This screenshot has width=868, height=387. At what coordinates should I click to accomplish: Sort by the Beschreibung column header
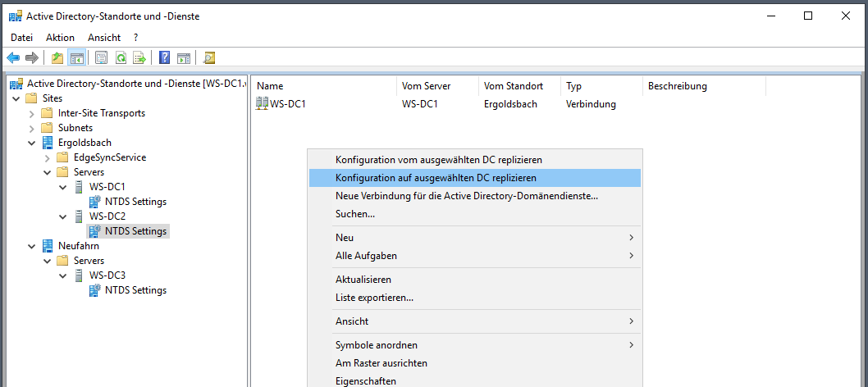(704, 86)
